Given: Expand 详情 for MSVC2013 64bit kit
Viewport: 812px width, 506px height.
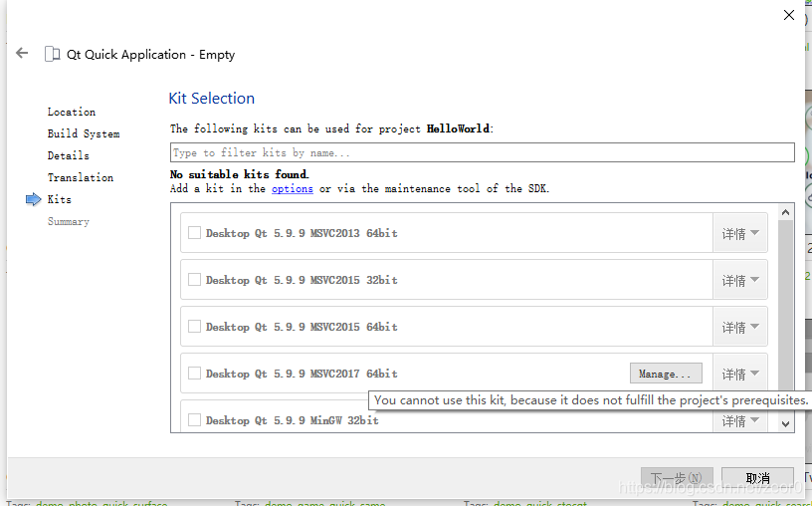Looking at the screenshot, I should pyautogui.click(x=740, y=233).
